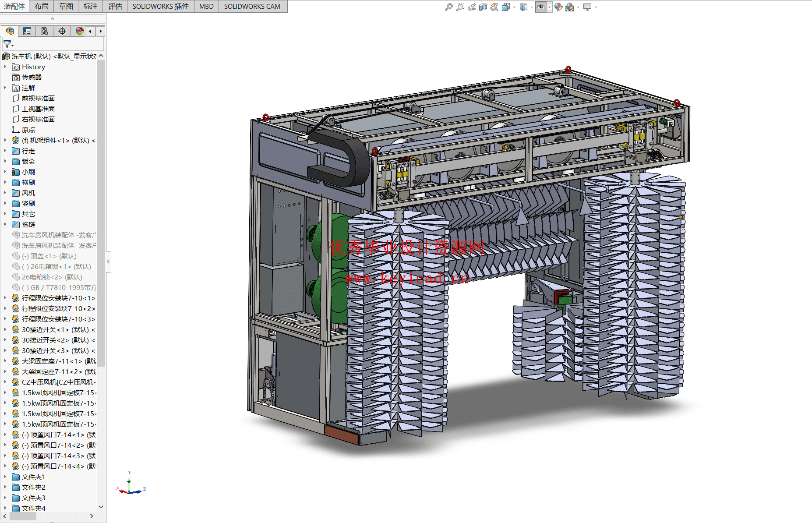Click the 行程限位安装块7-10<1> component icon
Viewport: 812px width, 523px height.
pyautogui.click(x=16, y=298)
